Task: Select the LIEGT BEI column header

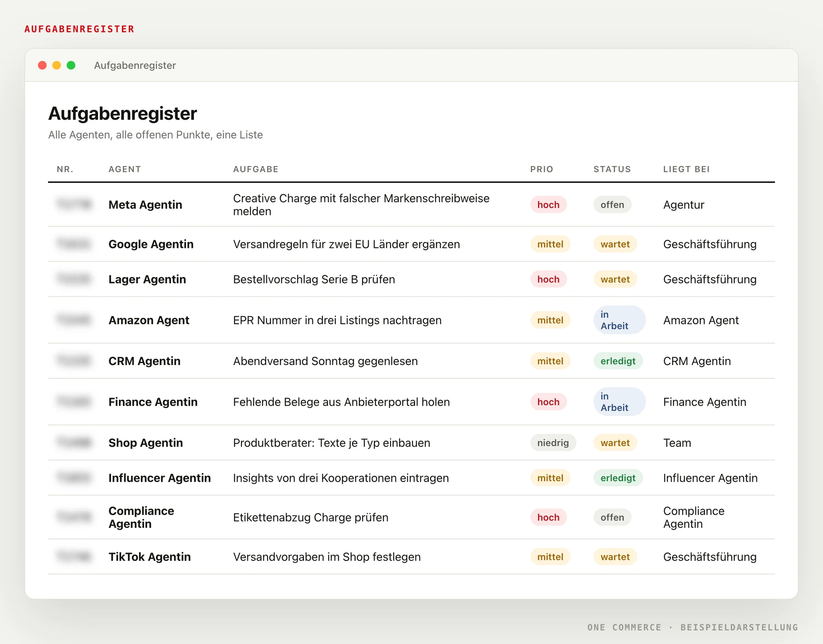Action: (686, 169)
